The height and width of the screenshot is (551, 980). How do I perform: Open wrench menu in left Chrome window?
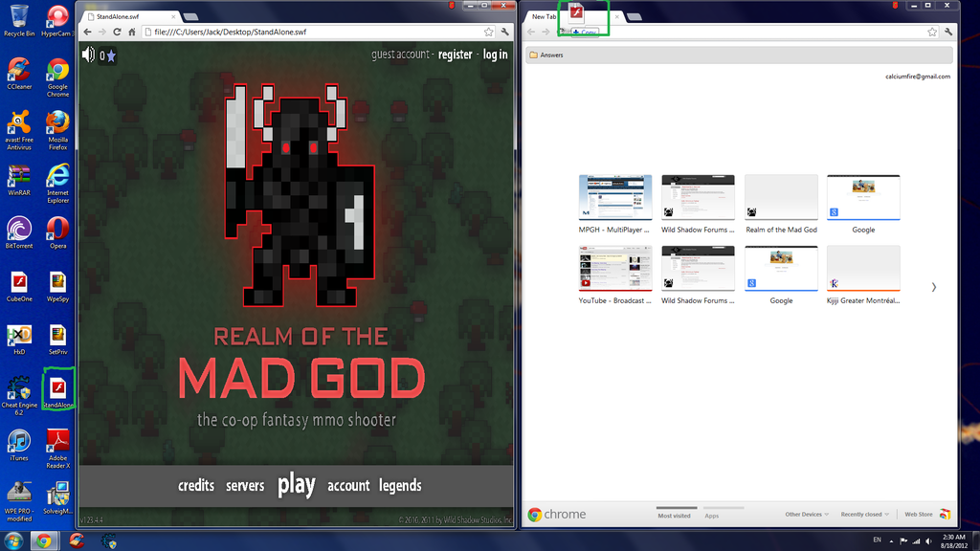(505, 32)
